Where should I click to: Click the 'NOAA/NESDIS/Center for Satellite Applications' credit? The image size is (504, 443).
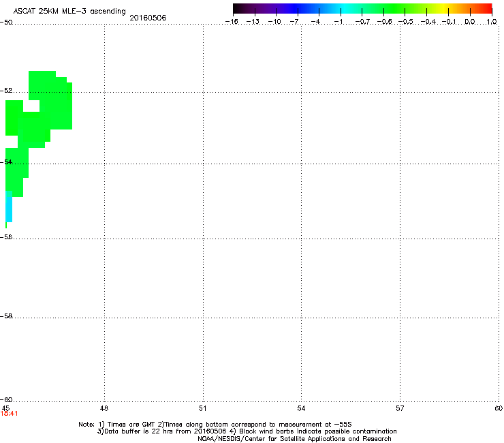[x=294, y=439]
